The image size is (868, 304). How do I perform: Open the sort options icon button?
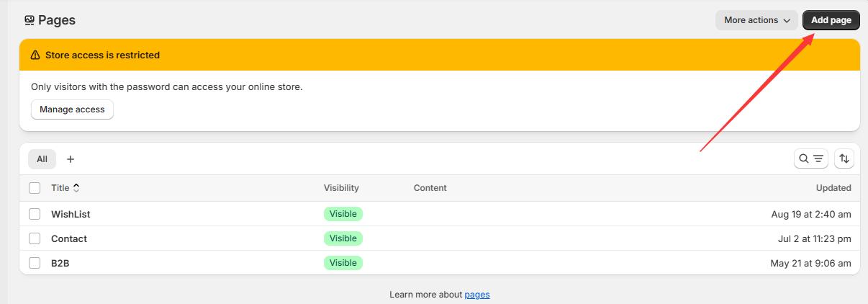[844, 158]
